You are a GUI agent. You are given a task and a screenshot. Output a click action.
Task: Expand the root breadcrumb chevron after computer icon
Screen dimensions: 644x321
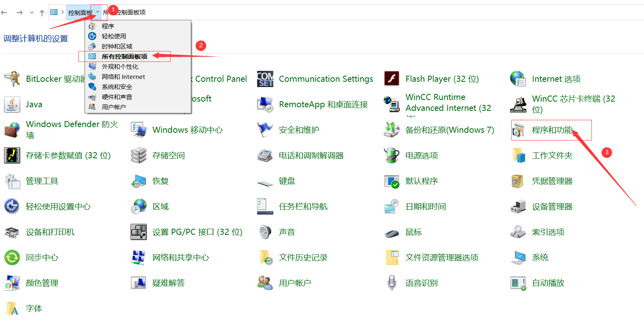[63, 12]
